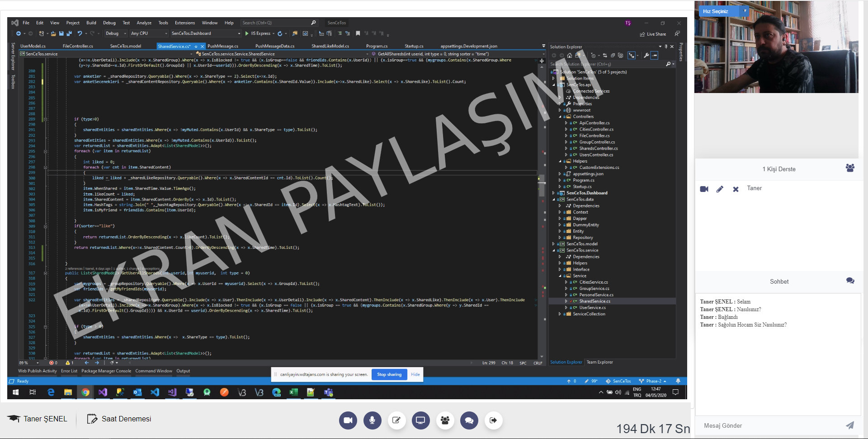
Task: Toggle Taner's camera icon in participant list
Action: (x=704, y=189)
